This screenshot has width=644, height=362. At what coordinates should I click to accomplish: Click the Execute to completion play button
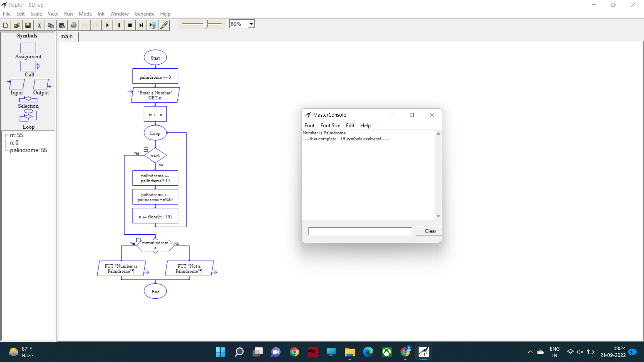pyautogui.click(x=107, y=25)
